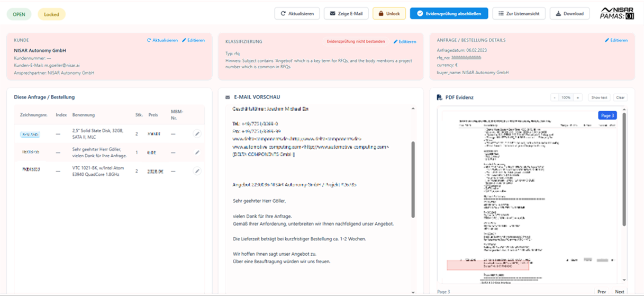This screenshot has width=644, height=296.
Task: Click the Stk. column header
Action: pos(139,115)
